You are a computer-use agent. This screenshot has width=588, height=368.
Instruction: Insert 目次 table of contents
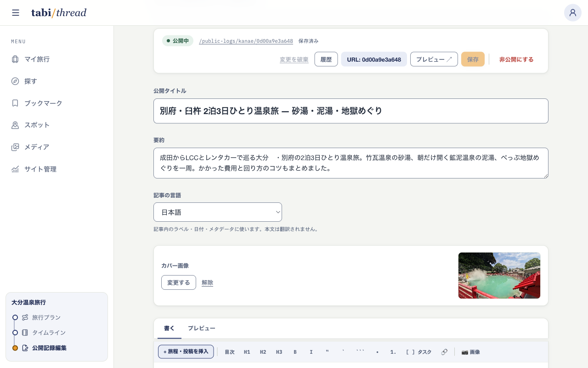tap(230, 352)
